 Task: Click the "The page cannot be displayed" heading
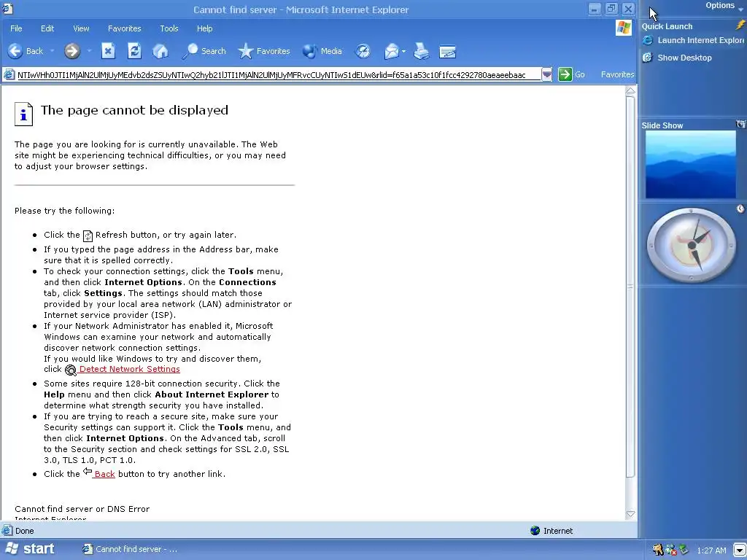pos(134,110)
